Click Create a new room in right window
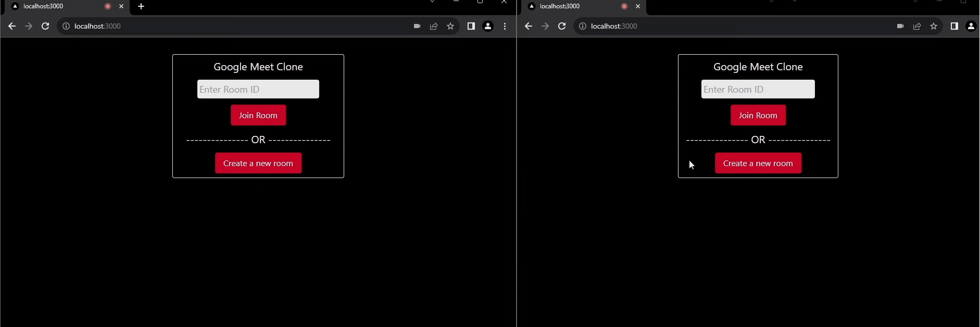 pyautogui.click(x=758, y=163)
